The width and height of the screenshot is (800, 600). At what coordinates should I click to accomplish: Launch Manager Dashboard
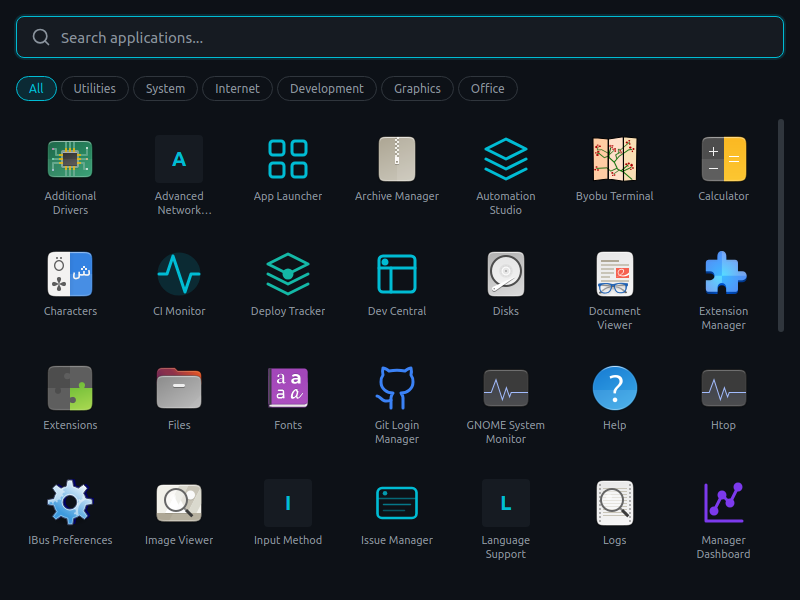pos(723,503)
